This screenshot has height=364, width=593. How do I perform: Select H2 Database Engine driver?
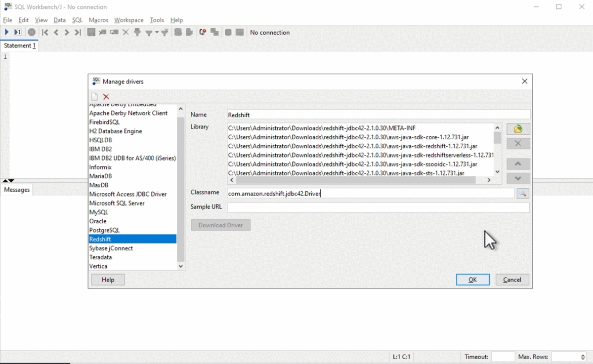point(132,131)
